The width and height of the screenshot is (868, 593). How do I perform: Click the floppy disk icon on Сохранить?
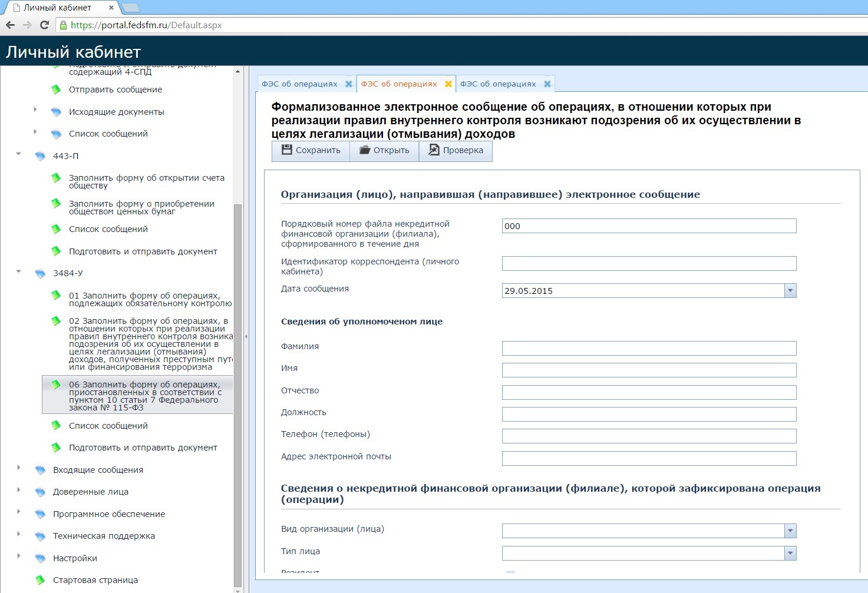pos(287,150)
